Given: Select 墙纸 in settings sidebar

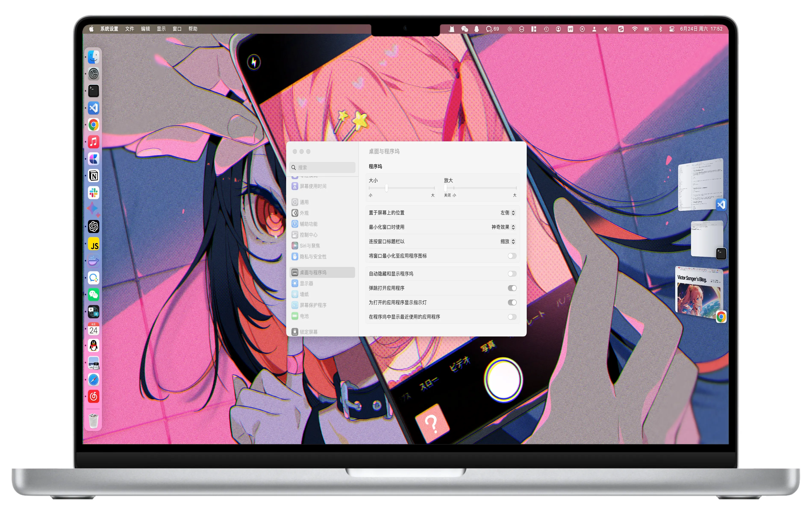Looking at the screenshot, I should click(322, 295).
